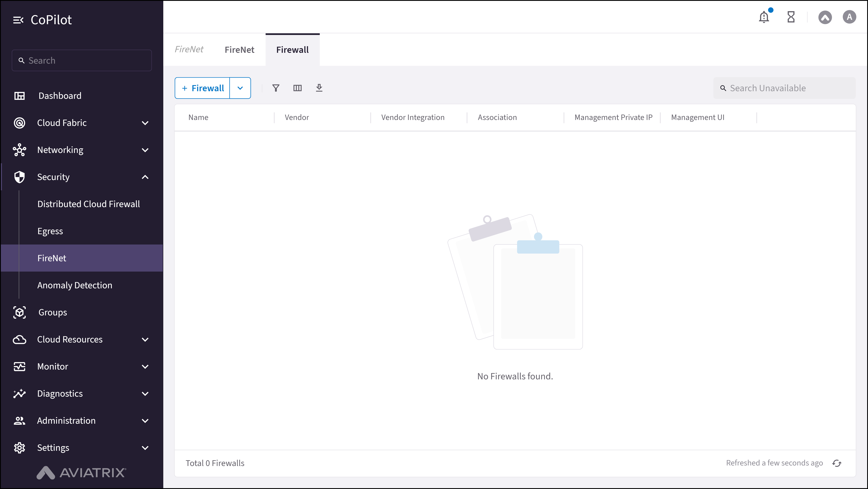Click the filter funnel icon
The width and height of the screenshot is (868, 489).
(x=276, y=88)
